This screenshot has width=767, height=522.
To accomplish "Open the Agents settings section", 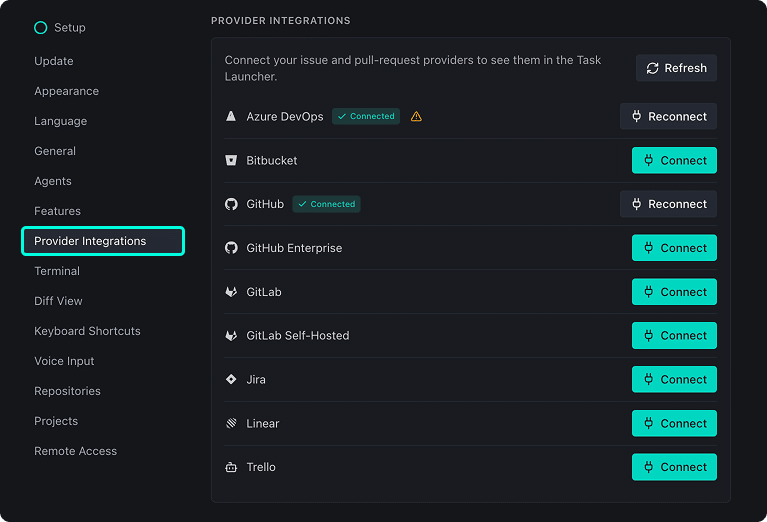I will pyautogui.click(x=53, y=181).
